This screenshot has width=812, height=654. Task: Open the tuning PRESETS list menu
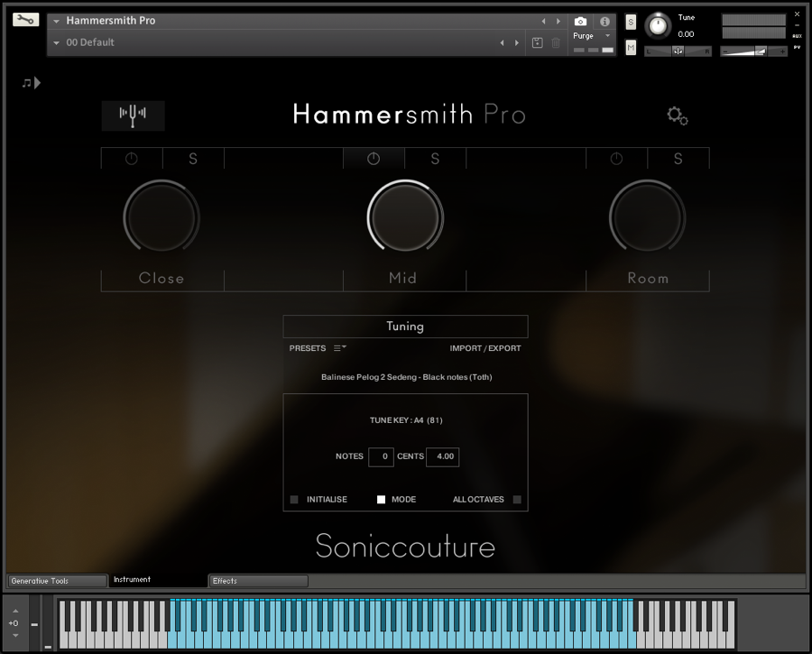[x=340, y=348]
